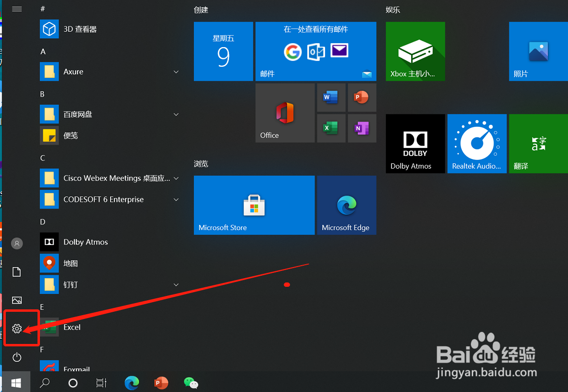Open the Xbox 主机小帮手 tile

(415, 51)
